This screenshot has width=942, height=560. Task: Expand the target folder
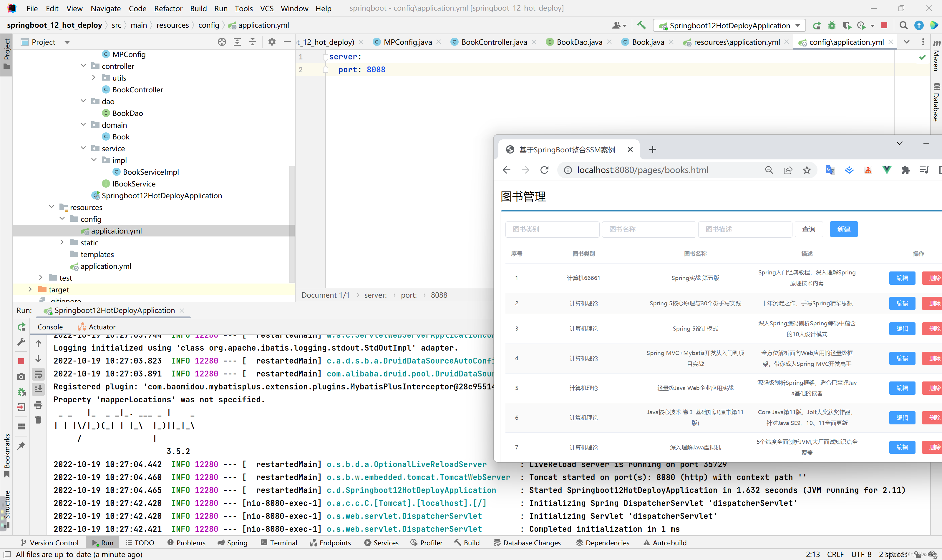coord(30,289)
